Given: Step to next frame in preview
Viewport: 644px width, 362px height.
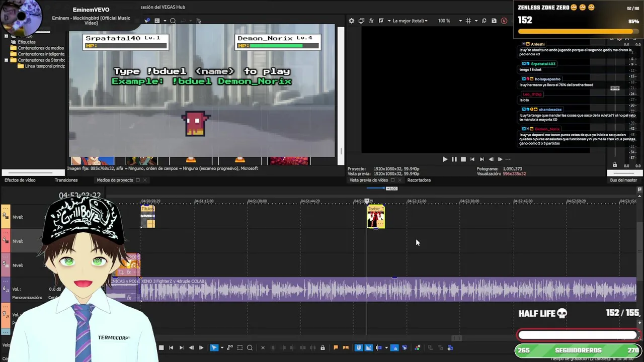Looking at the screenshot, I should (x=500, y=159).
